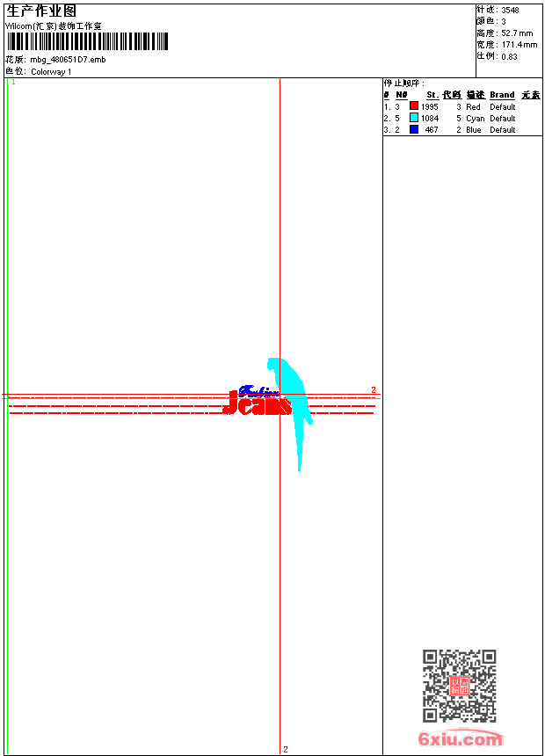The image size is (545, 756).
Task: Click the stitch count value 3548
Action: [x=510, y=11]
